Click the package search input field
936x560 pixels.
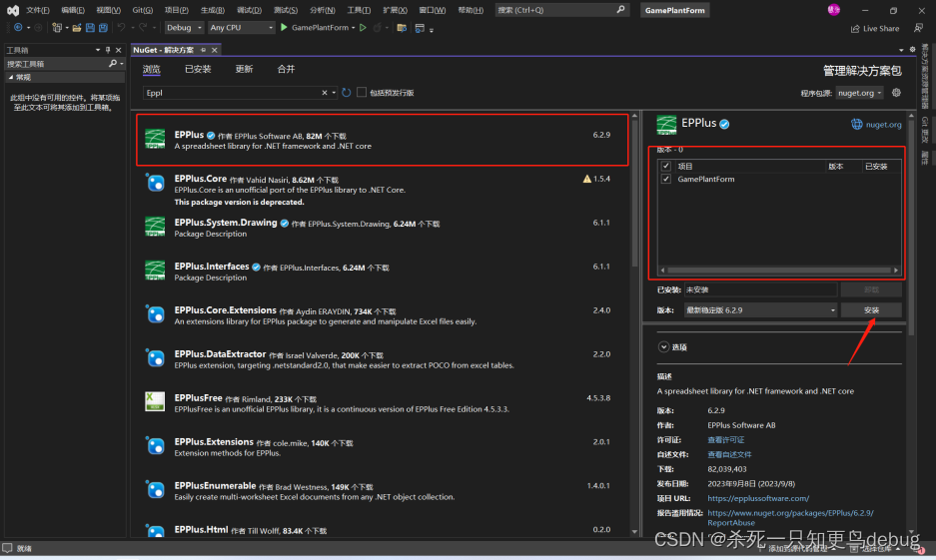pyautogui.click(x=232, y=93)
